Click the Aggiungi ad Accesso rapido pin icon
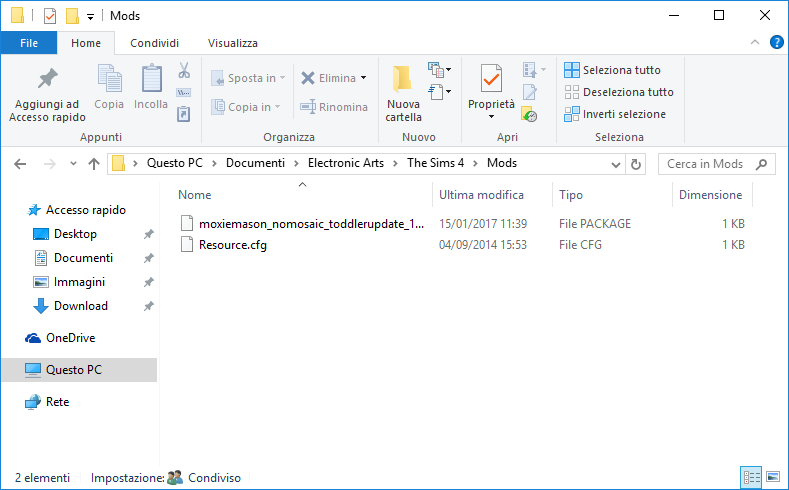 pyautogui.click(x=46, y=79)
